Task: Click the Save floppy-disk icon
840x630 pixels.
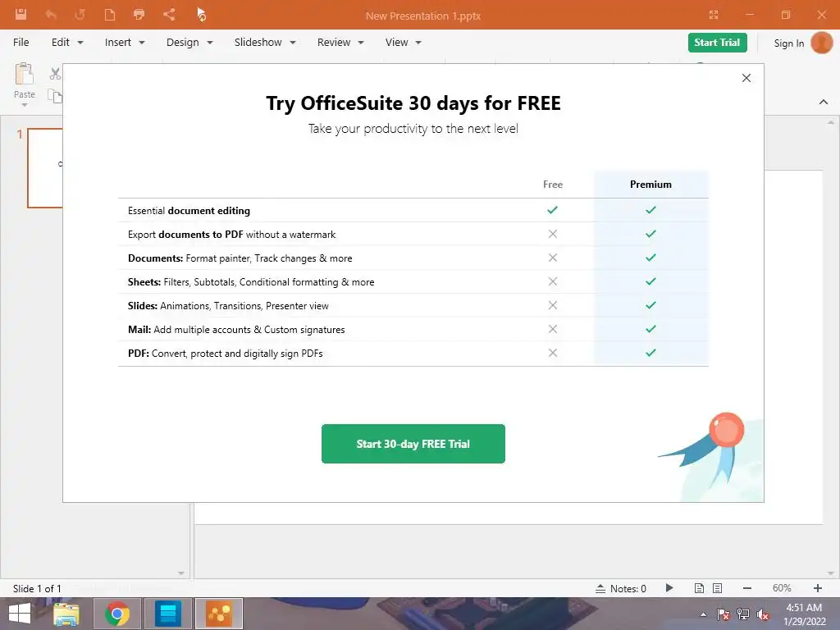Action: 21,15
